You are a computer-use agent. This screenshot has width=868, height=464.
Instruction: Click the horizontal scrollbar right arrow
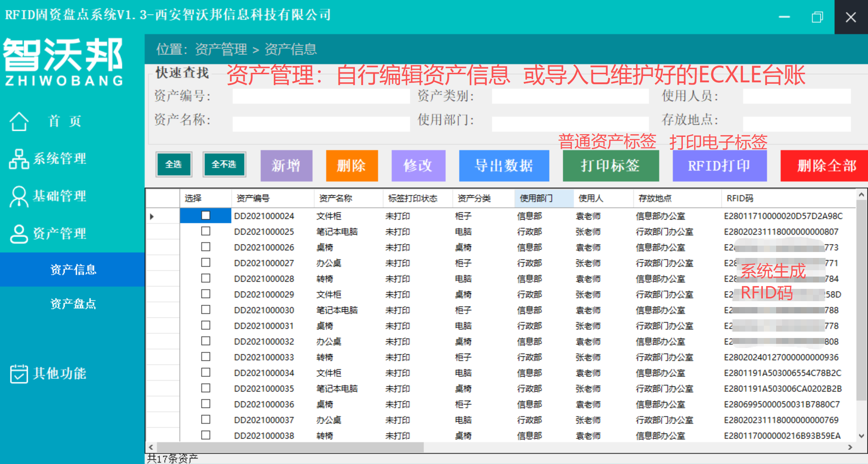click(850, 448)
